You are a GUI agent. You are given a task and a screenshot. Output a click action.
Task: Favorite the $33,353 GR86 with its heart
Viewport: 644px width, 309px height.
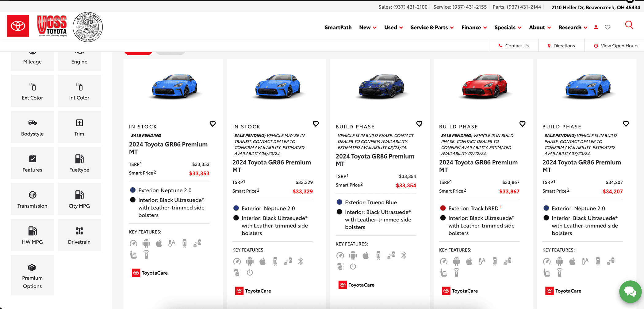coord(213,124)
